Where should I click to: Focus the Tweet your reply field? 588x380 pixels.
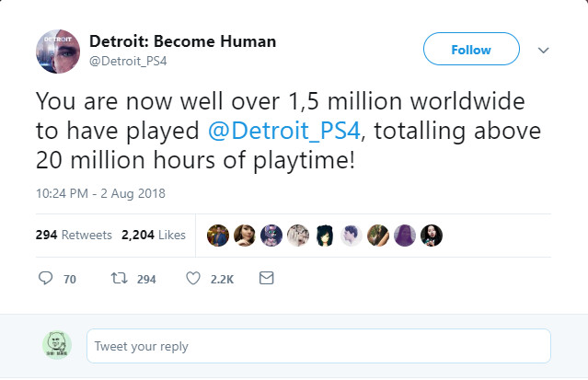point(318,346)
